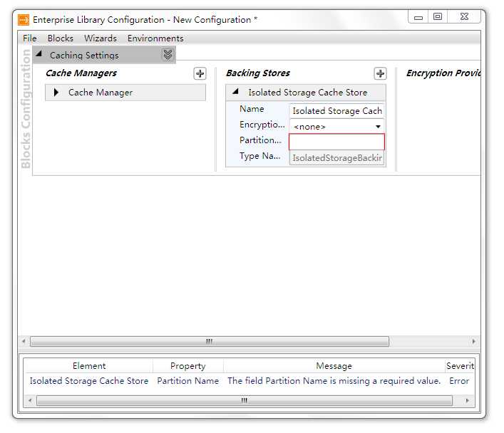
Task: Click the empty Partition Name field
Action: point(336,142)
